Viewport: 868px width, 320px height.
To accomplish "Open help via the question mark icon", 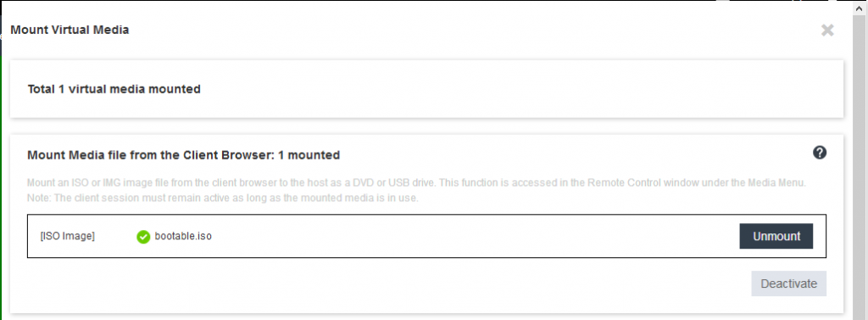I will 820,153.
